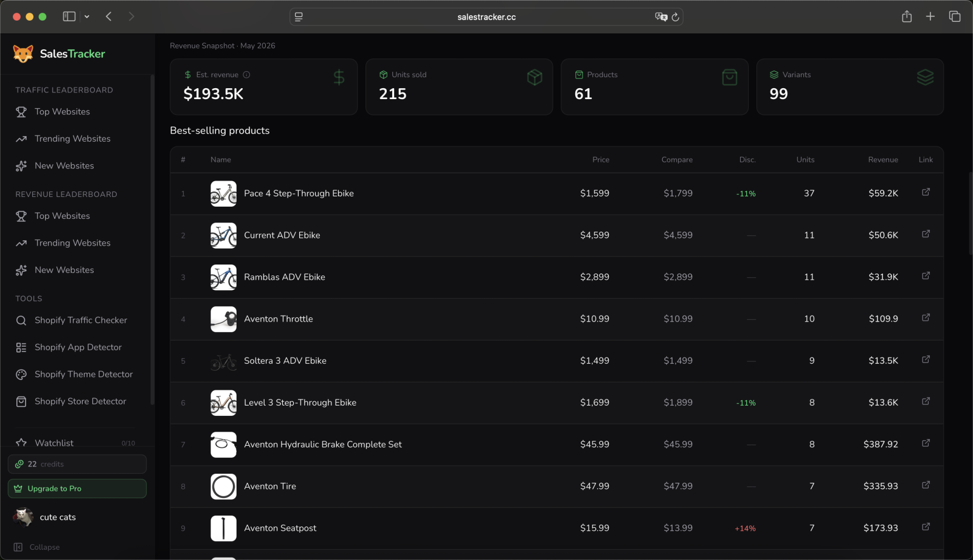Click the SalesTracker fox logo
973x560 pixels.
(23, 54)
